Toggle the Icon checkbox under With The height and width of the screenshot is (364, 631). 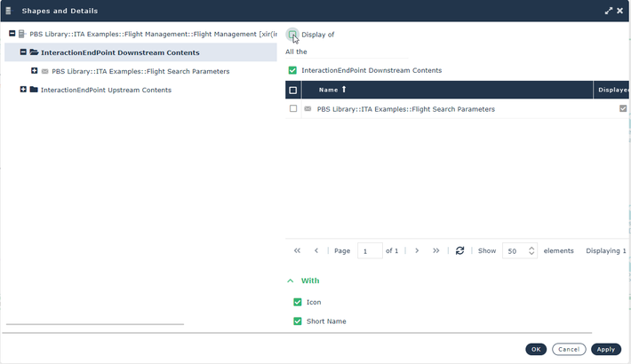pyautogui.click(x=298, y=302)
